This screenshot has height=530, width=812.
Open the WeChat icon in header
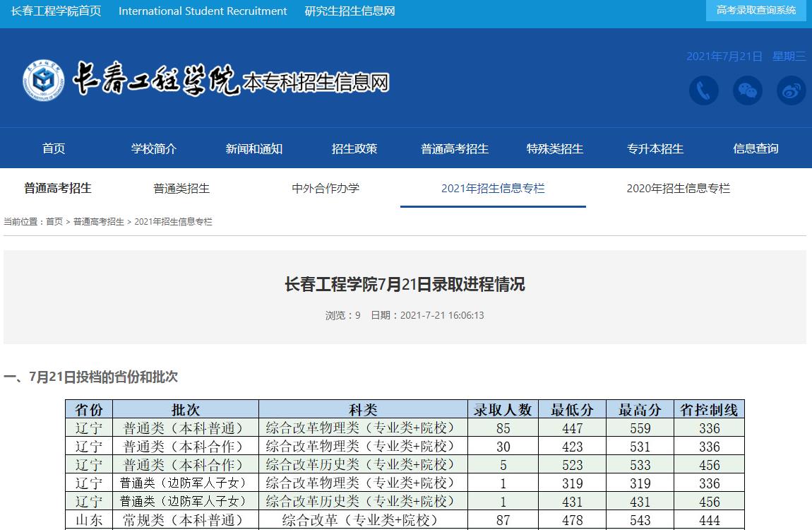(747, 90)
